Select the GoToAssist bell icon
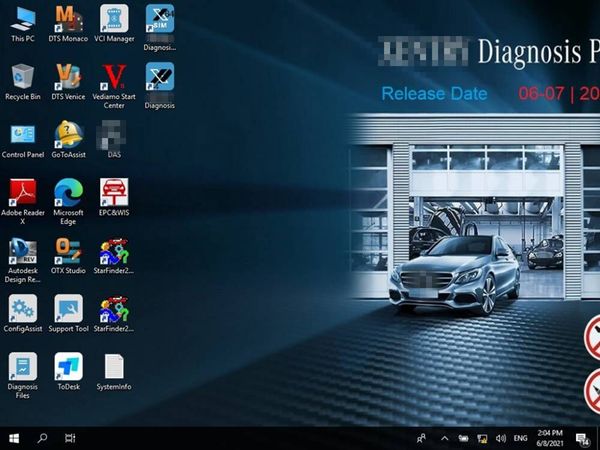The image size is (600, 450). (68, 140)
